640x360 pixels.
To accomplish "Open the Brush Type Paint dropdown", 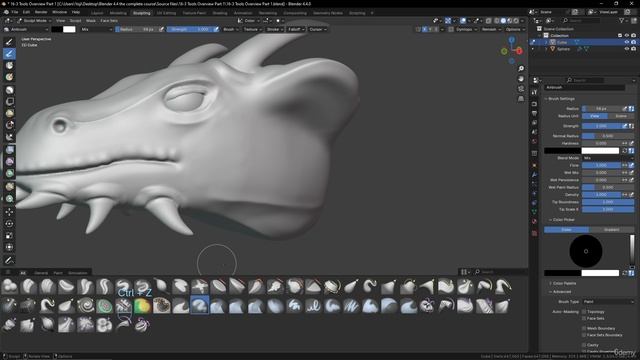I will pyautogui.click(x=608, y=302).
